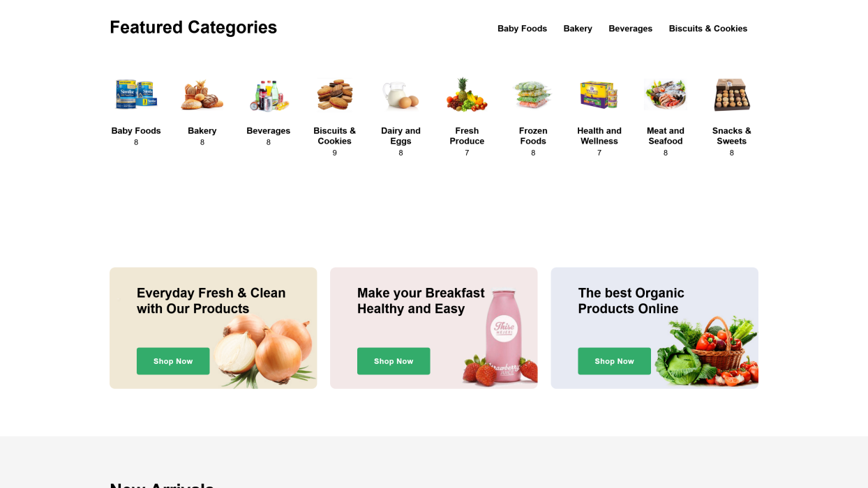Click Shop Now for Organic Products Online
This screenshot has height=488, width=868.
614,361
